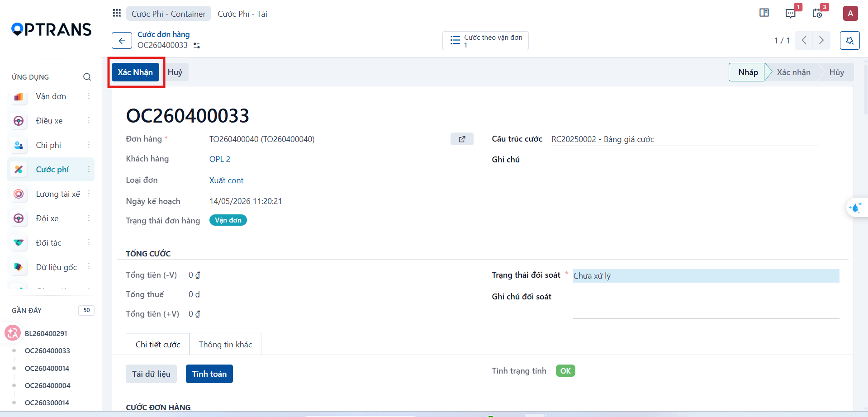Open Cước theo vận đơn smart button
Screen dimensions: 868x417
(x=485, y=41)
